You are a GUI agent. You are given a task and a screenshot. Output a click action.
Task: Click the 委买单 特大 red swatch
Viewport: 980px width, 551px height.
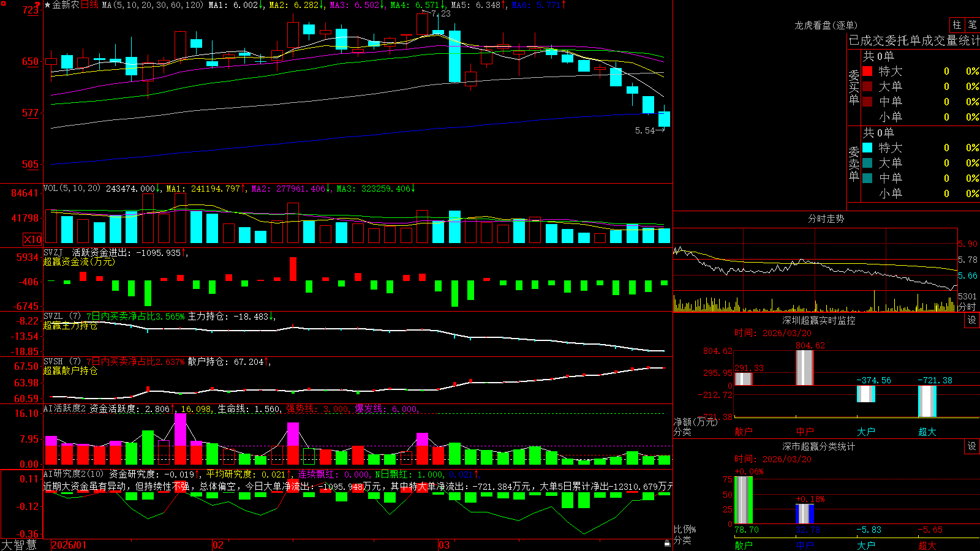click(x=867, y=71)
